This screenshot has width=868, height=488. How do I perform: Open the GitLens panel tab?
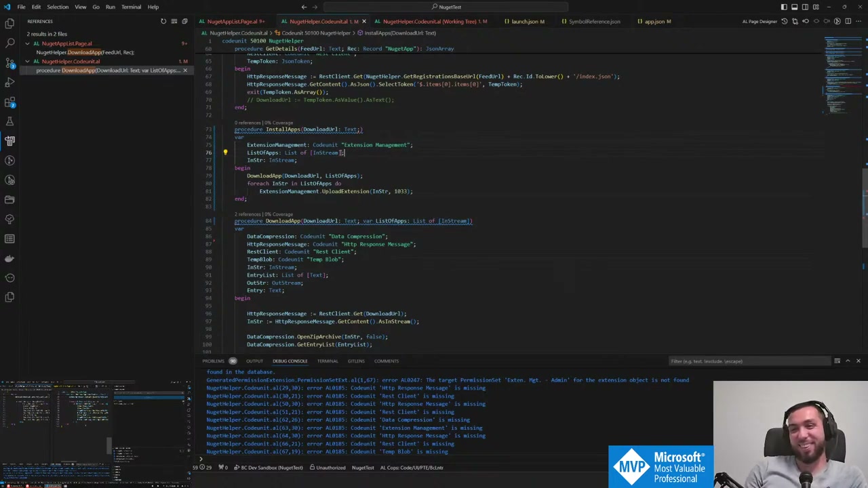pyautogui.click(x=356, y=361)
